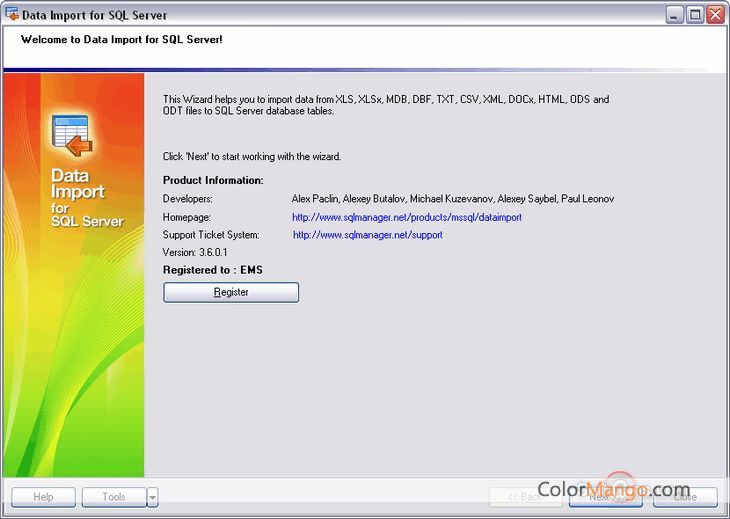Click the 'Version: 3.6.0.1' text

point(195,252)
